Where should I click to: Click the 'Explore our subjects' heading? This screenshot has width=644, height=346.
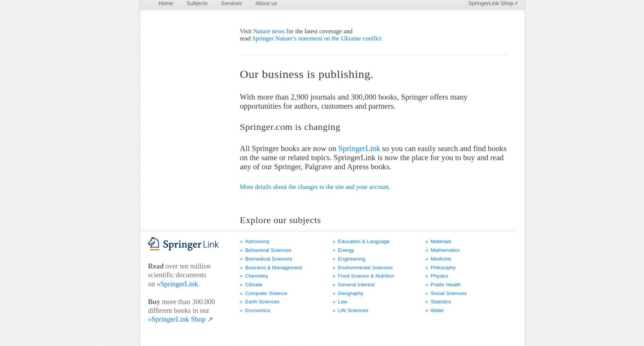(280, 220)
